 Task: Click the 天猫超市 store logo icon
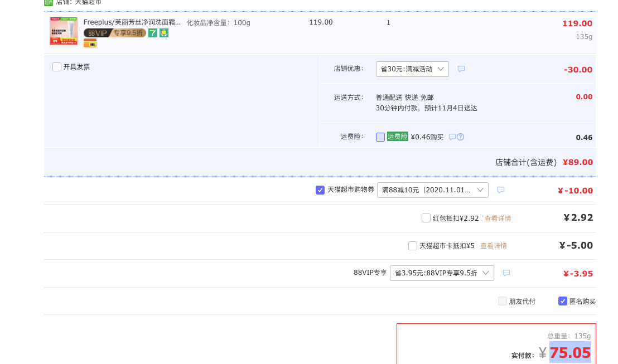(49, 2)
